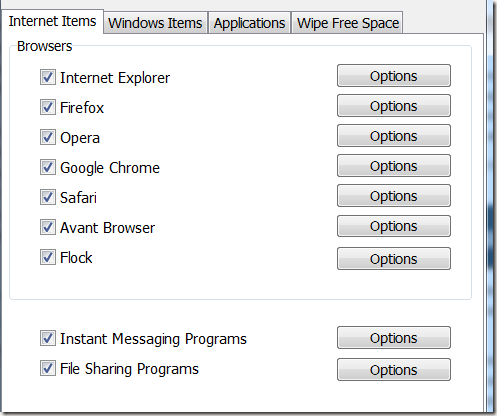Toggle the Safari checkbox

click(48, 197)
